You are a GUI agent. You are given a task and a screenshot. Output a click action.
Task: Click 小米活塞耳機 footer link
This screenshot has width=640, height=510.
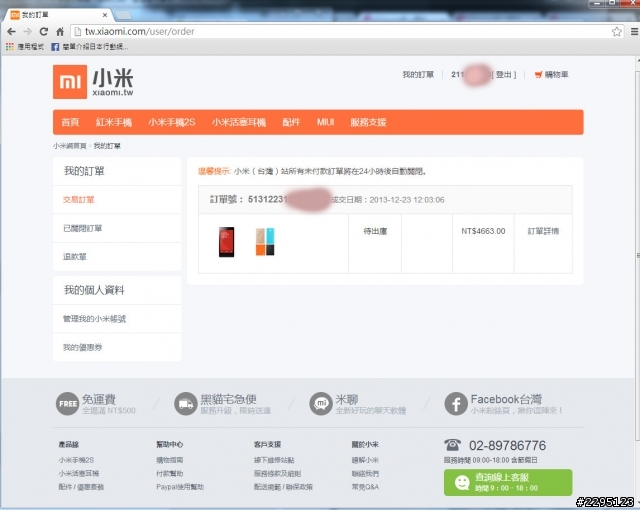point(79,474)
